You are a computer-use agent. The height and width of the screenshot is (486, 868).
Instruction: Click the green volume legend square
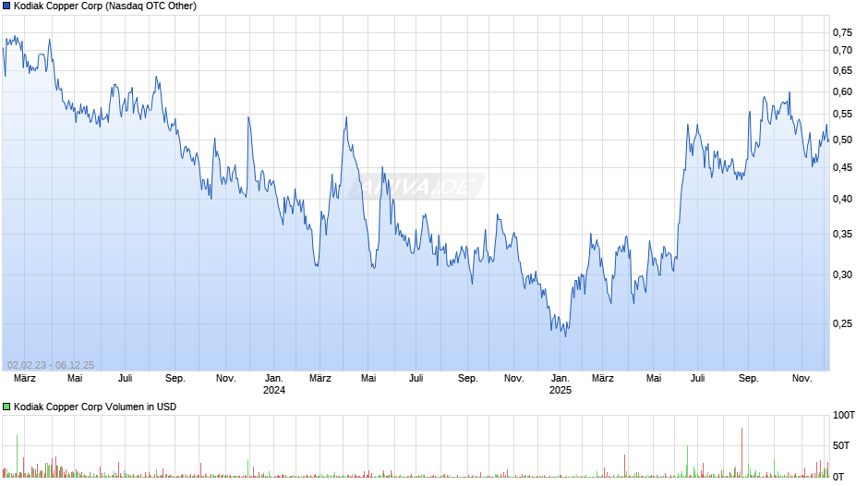click(x=6, y=407)
